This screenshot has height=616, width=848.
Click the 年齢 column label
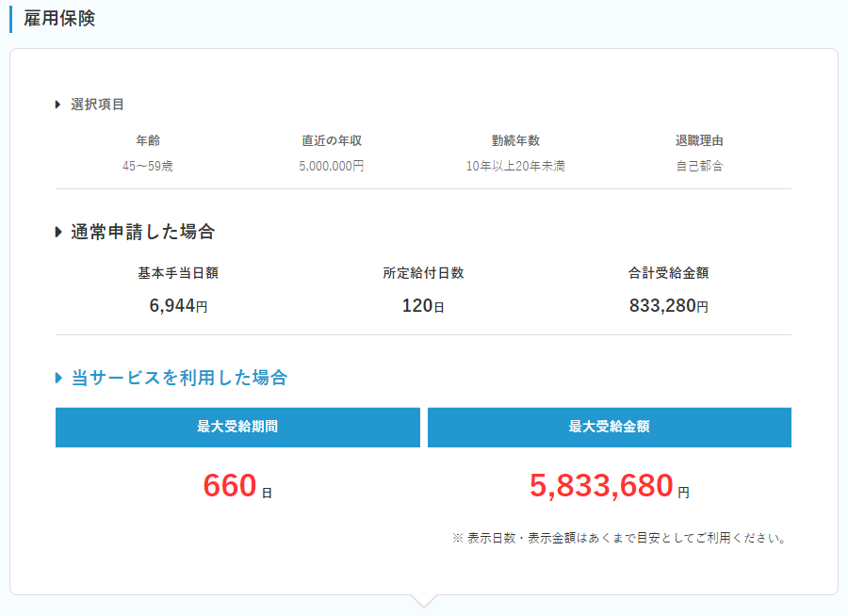pos(148,140)
